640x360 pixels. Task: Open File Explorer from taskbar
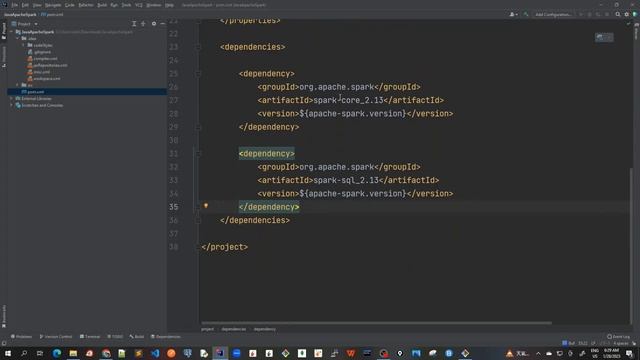coord(73,353)
